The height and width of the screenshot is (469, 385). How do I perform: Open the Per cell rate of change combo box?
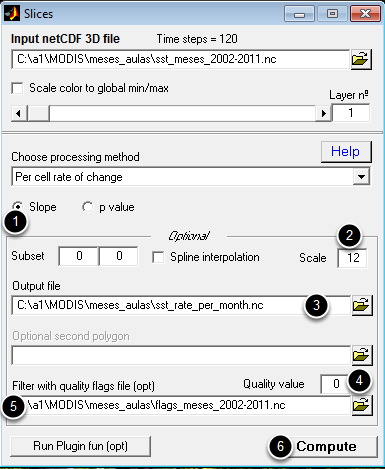point(191,177)
